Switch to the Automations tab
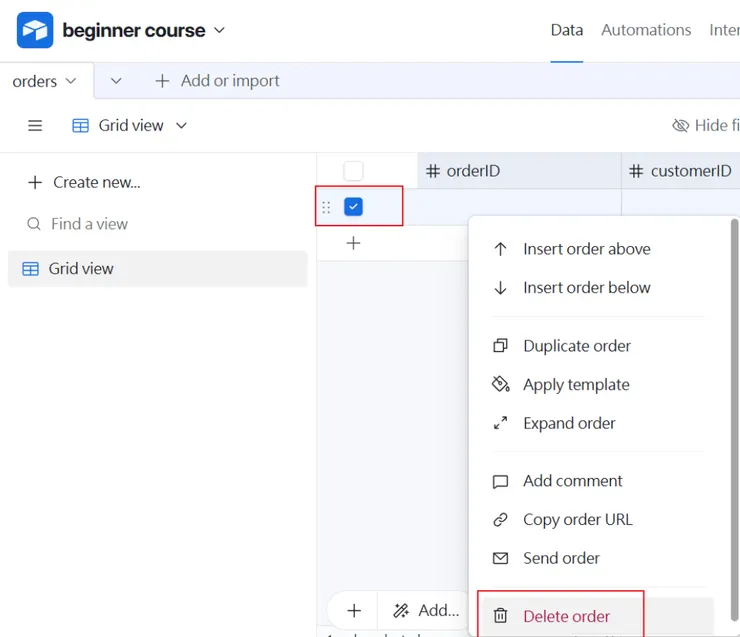 click(x=646, y=30)
